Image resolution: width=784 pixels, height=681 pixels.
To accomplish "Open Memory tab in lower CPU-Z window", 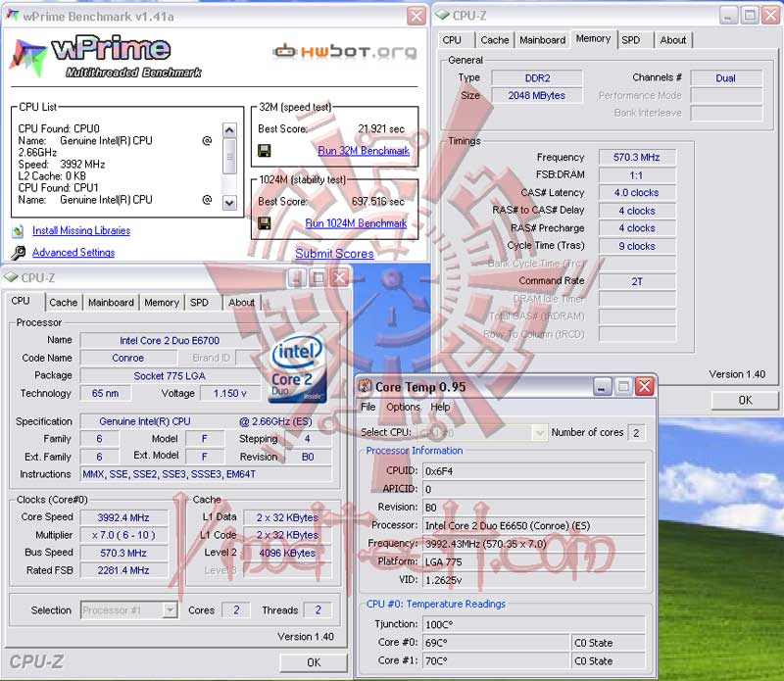I will (162, 303).
